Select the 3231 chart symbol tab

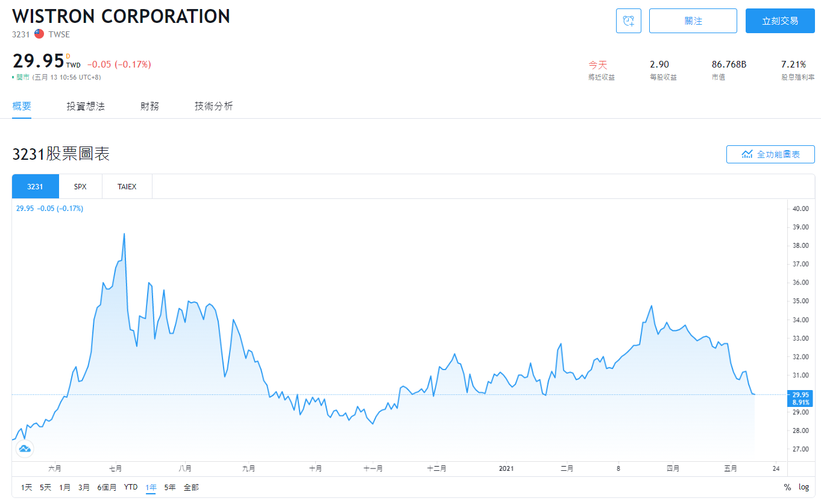36,187
